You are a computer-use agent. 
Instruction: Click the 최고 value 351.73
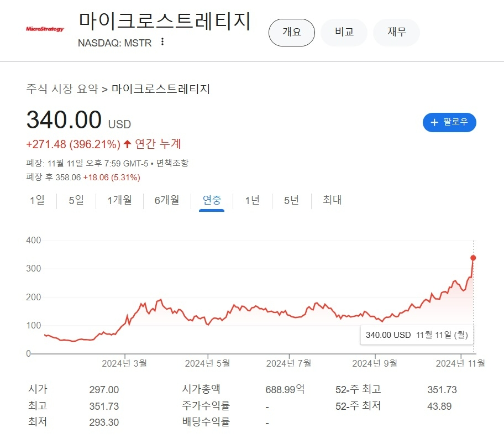point(104,406)
